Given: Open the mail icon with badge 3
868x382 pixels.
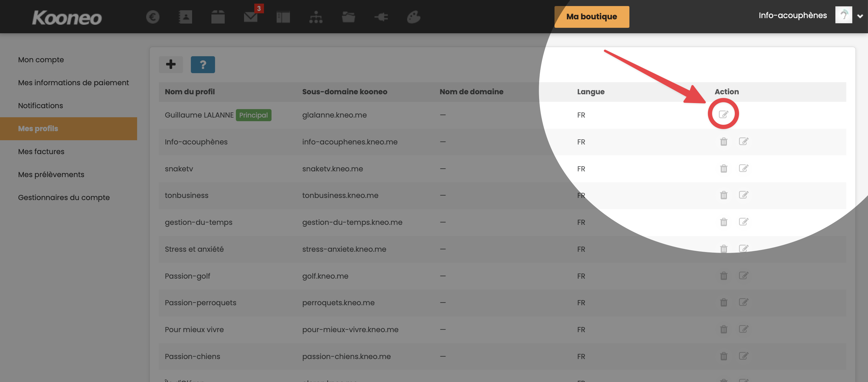Looking at the screenshot, I should [x=251, y=17].
